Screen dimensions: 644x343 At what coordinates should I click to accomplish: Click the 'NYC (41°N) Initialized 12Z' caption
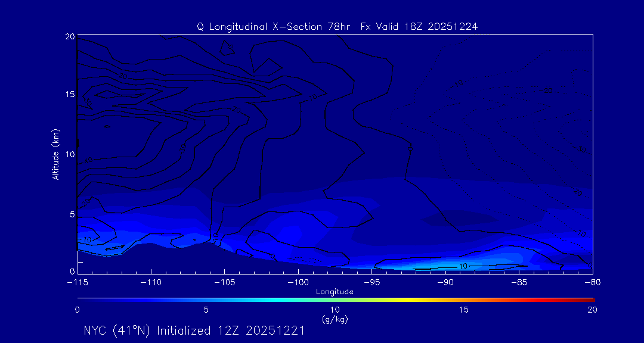coord(194,330)
